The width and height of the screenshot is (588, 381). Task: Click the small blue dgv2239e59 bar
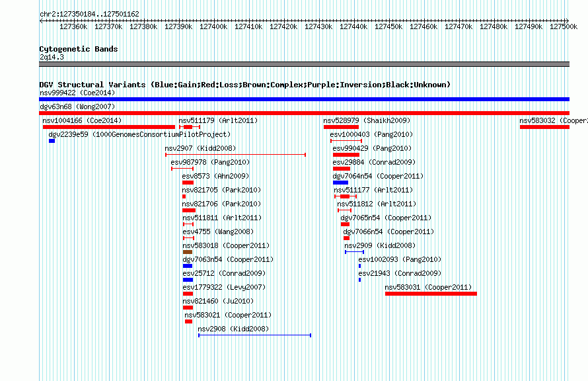(52, 141)
